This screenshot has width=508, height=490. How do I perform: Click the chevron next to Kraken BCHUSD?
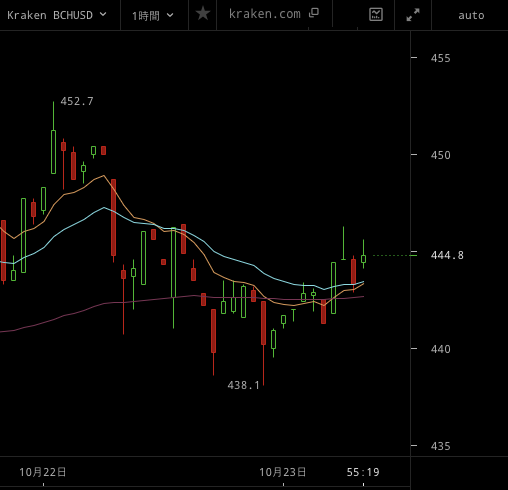tap(103, 14)
